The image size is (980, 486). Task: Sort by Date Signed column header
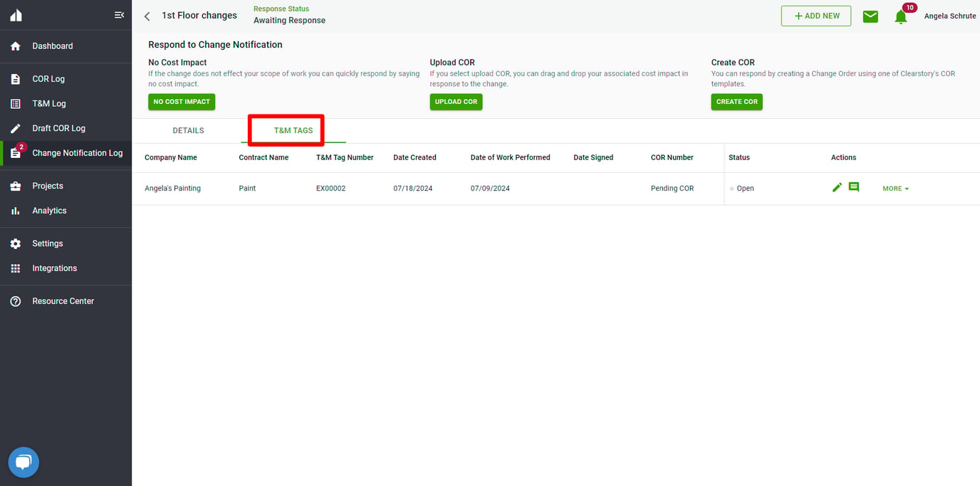point(593,158)
